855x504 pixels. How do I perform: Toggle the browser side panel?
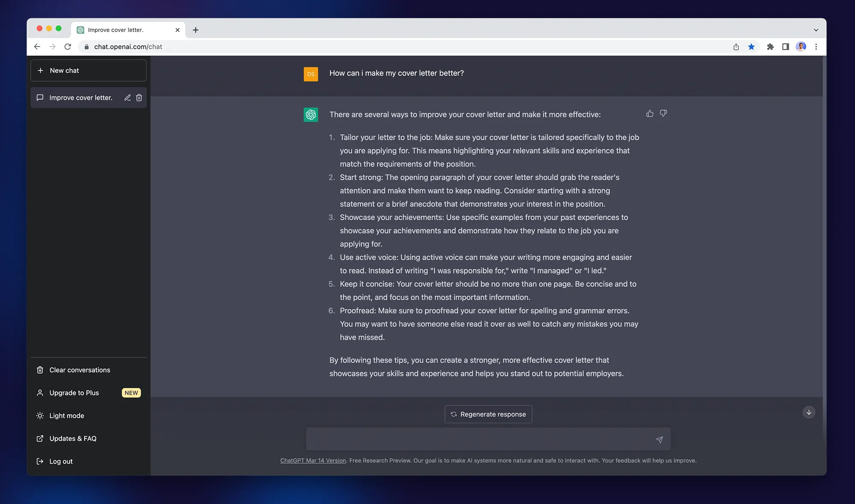click(x=785, y=47)
